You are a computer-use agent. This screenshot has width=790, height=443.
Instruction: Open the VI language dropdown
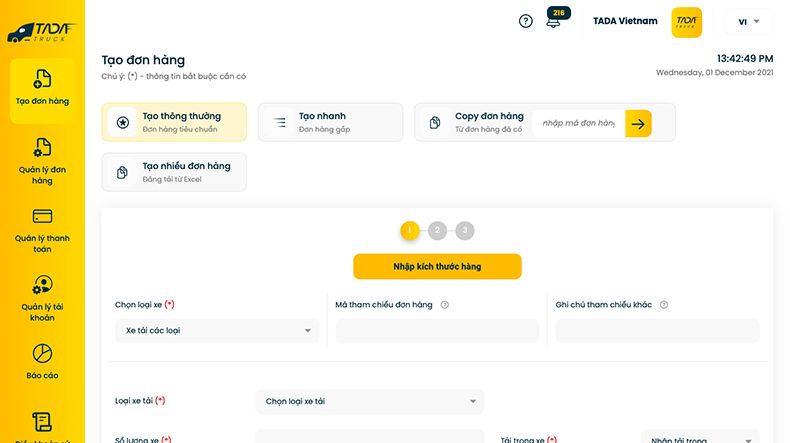point(748,22)
